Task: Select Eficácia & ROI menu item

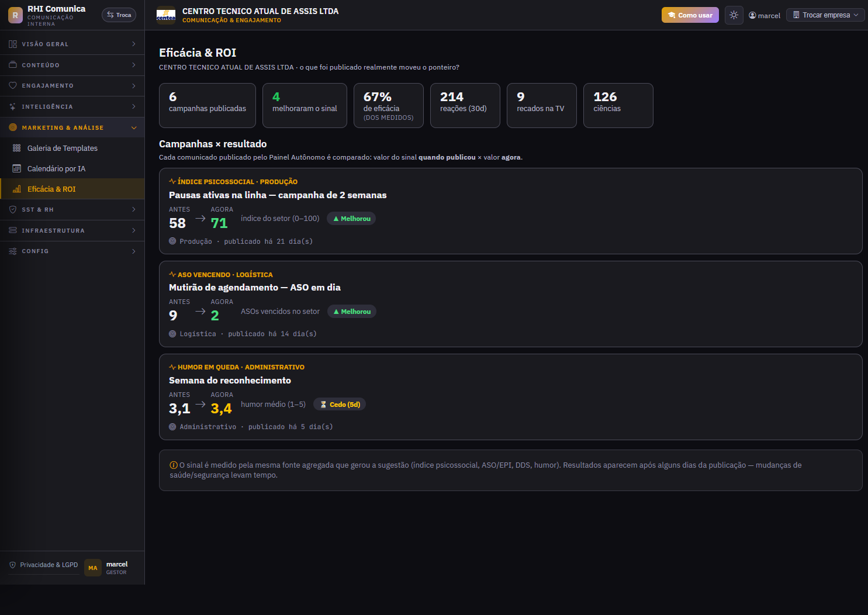Action: click(x=72, y=189)
